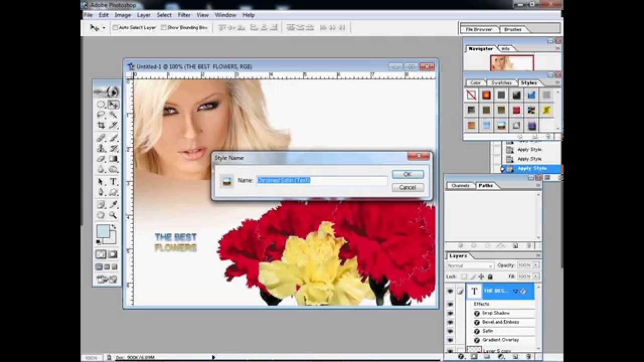The image size is (644, 362).
Task: Apply the yellow style swatch in Styles
Action: pyautogui.click(x=546, y=110)
